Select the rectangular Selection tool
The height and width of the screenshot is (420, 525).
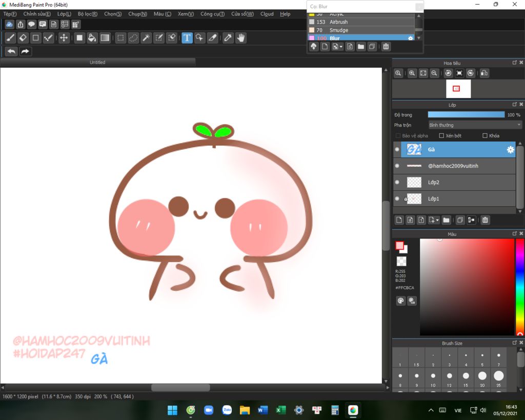point(120,38)
